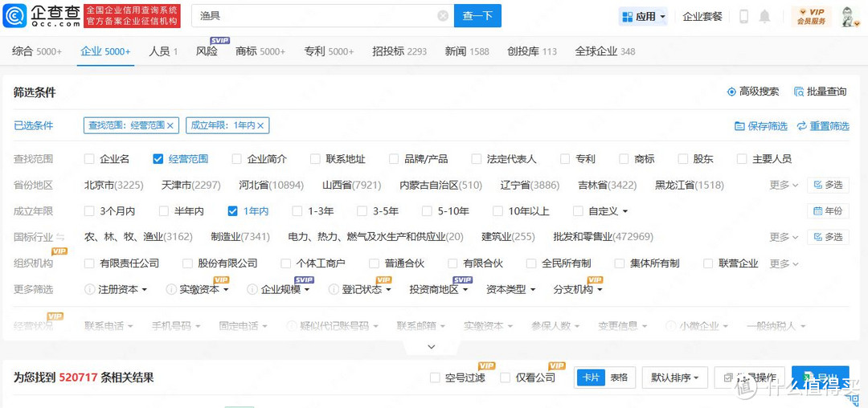Expand 更多 in 国标行业 row
868x408 pixels.
coord(784,237)
